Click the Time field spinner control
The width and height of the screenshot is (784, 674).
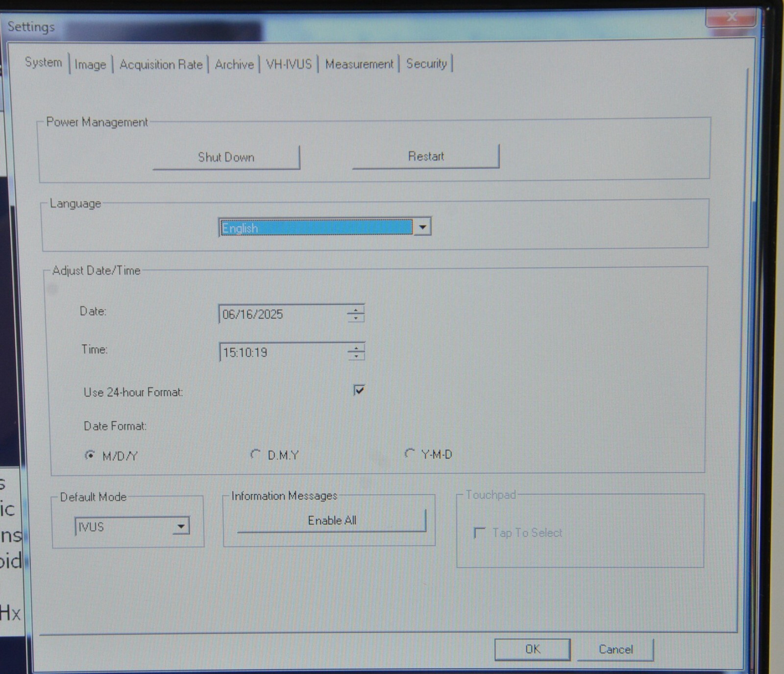click(356, 352)
